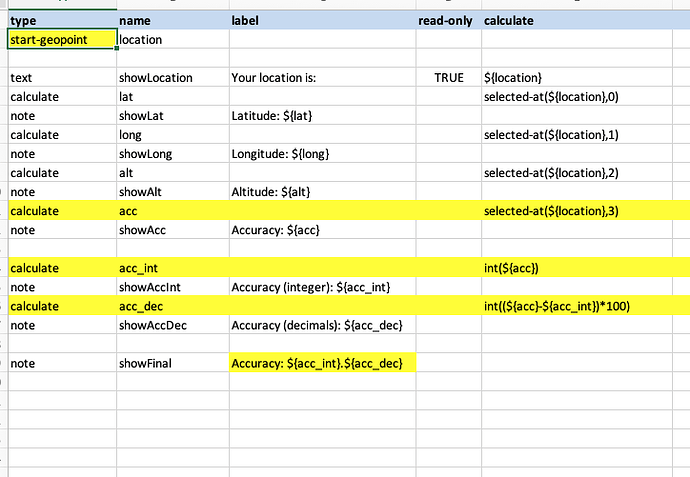690x477 pixels.
Task: Click the 'read-only' column header cell
Action: (446, 20)
